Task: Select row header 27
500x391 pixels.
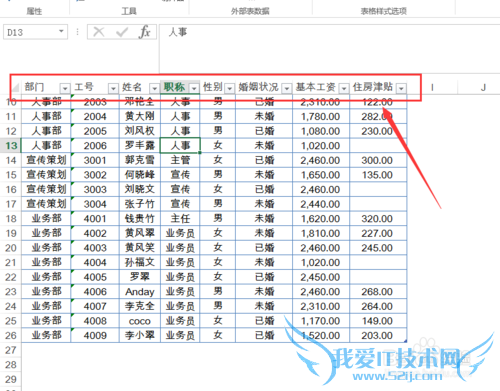Action: pos(11,350)
